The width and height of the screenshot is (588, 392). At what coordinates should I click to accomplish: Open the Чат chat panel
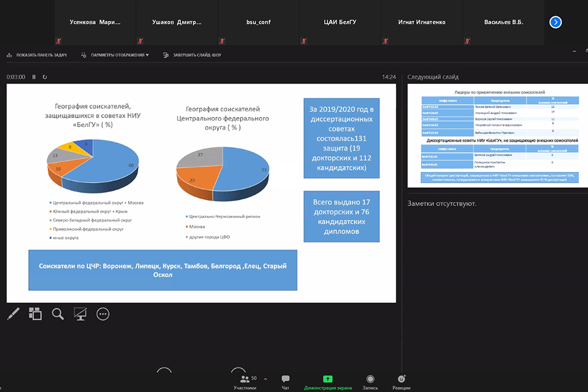(x=285, y=381)
